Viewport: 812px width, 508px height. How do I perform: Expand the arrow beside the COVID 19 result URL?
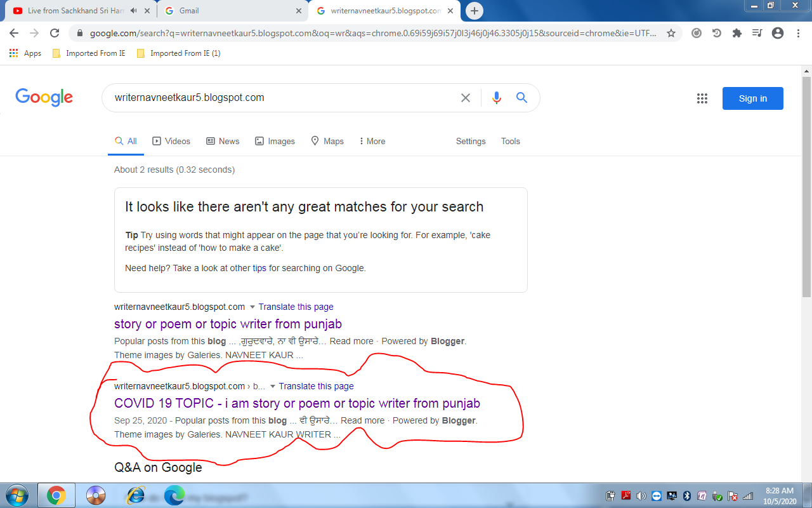272,387
